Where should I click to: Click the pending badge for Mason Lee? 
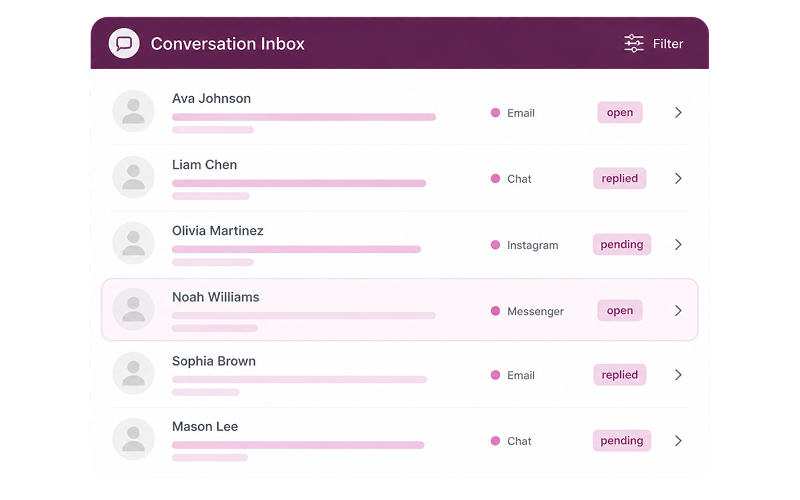click(x=621, y=440)
